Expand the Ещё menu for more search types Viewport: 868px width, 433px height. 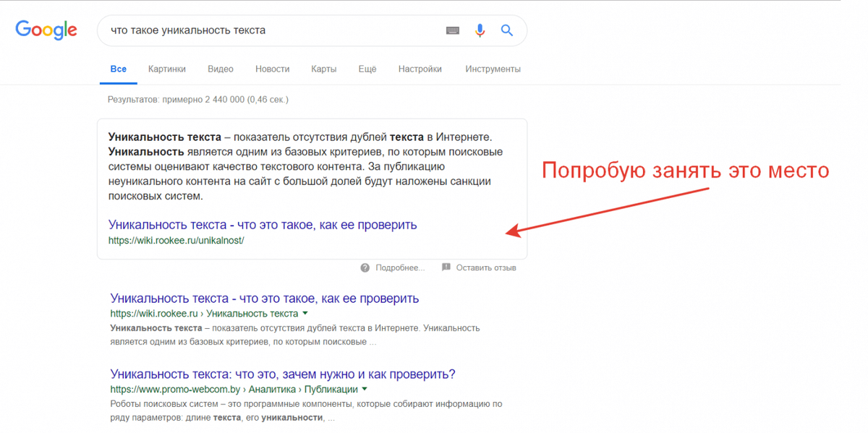click(x=367, y=69)
